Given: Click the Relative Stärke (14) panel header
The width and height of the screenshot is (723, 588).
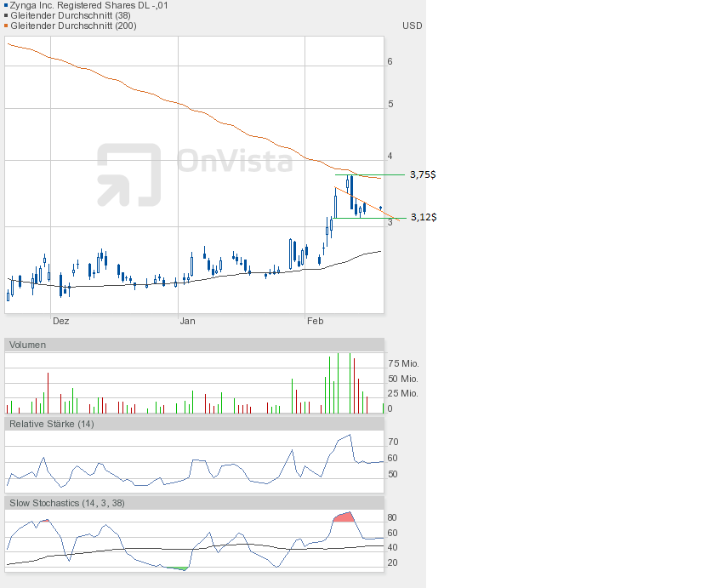Looking at the screenshot, I should tap(51, 423).
